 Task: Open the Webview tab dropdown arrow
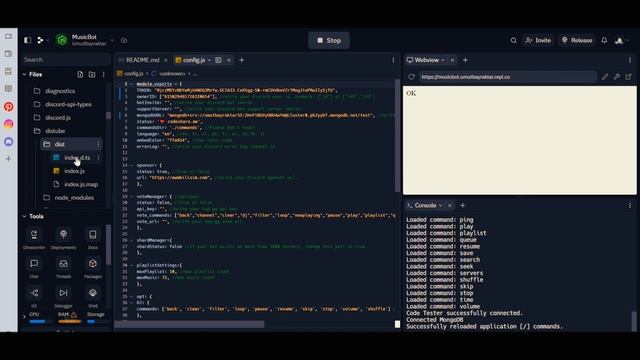(443, 60)
